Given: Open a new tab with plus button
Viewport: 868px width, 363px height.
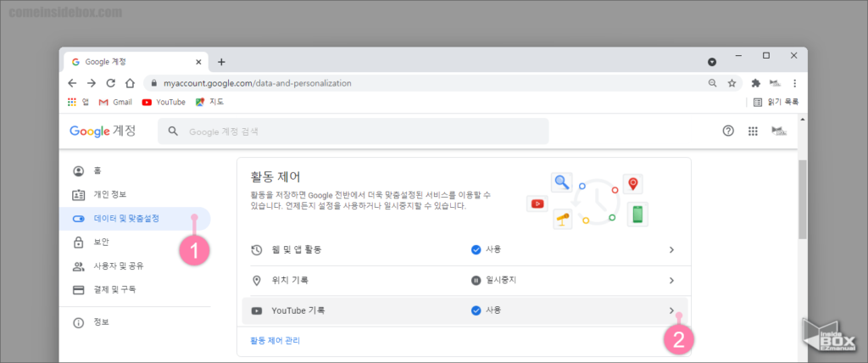Looking at the screenshot, I should pyautogui.click(x=221, y=62).
